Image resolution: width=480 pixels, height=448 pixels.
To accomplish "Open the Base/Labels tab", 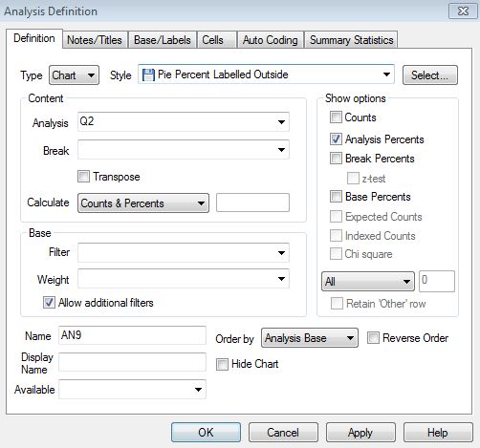I will point(163,40).
